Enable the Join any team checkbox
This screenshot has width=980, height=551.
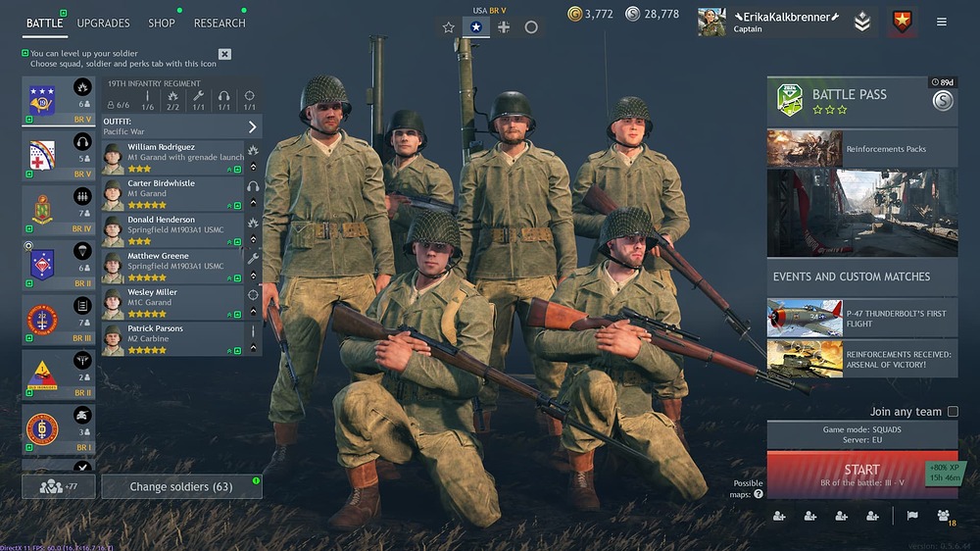(953, 412)
